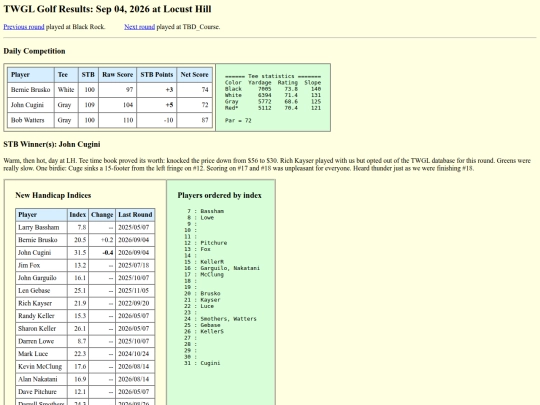Select Randy Keller in handicap table

tap(36, 316)
